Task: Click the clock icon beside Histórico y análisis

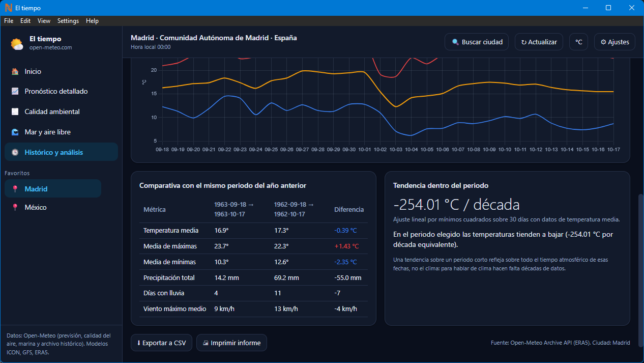Action: (x=15, y=152)
